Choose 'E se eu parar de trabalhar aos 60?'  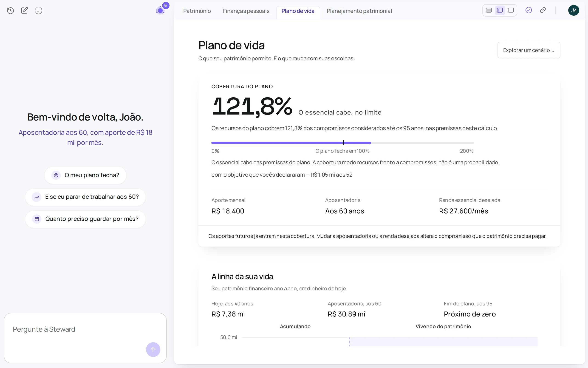point(85,197)
